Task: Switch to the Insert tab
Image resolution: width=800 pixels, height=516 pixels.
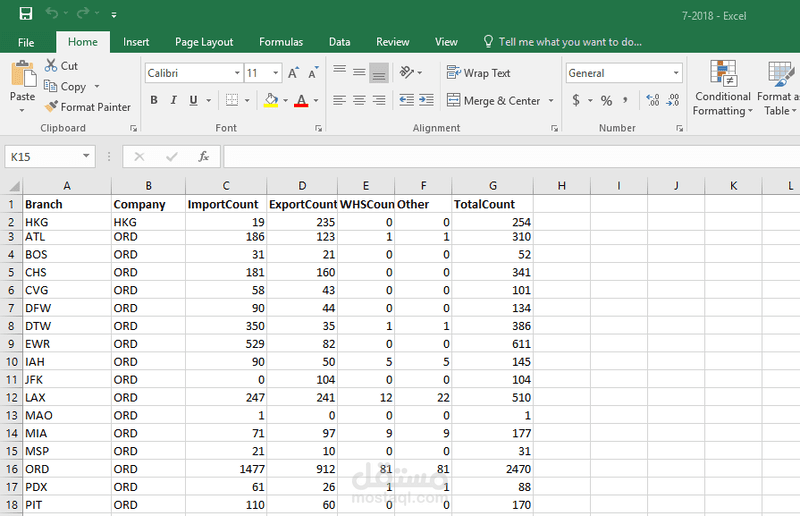Action: (x=136, y=42)
